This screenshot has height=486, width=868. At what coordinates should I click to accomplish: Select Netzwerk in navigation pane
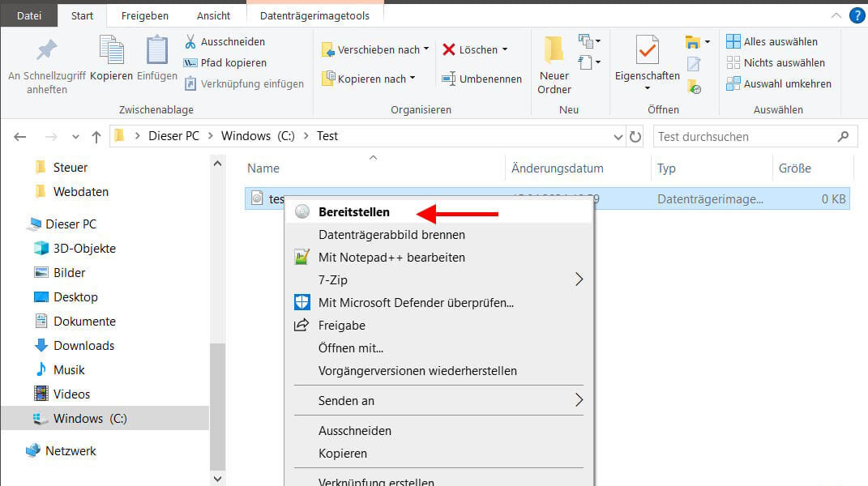coord(71,450)
